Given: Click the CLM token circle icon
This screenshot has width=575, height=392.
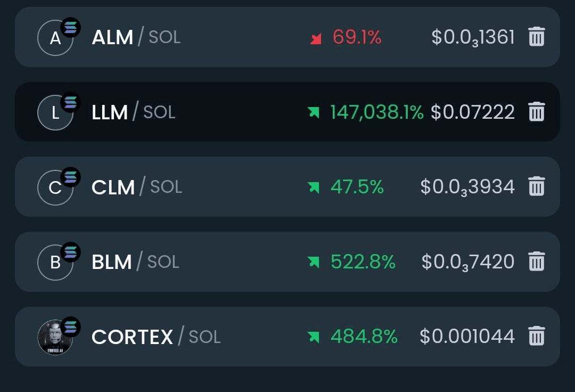Looking at the screenshot, I should [x=55, y=188].
